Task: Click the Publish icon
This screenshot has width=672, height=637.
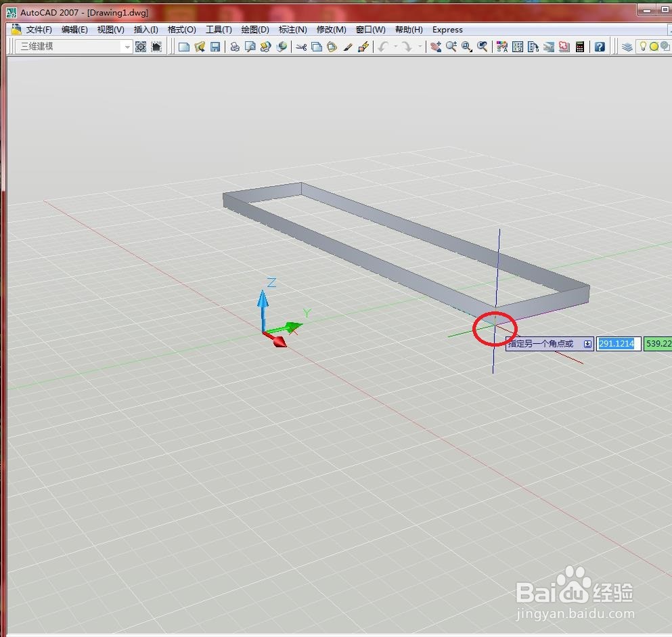Action: 266,47
